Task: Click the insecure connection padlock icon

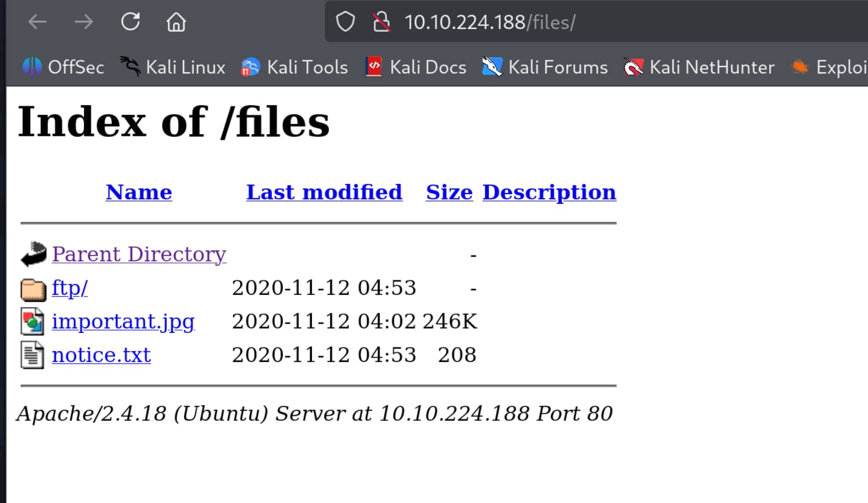Action: coord(381,23)
